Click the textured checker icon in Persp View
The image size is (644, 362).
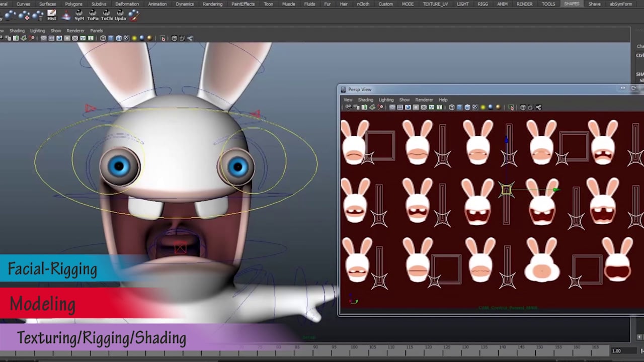[475, 107]
